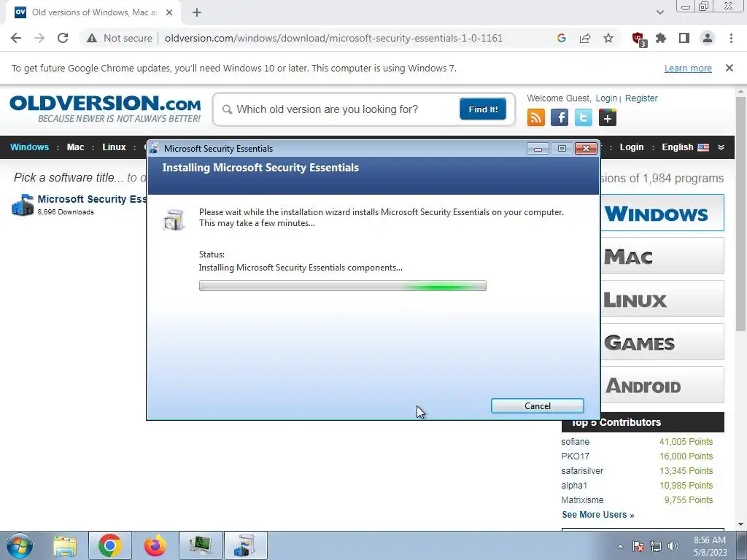Open Chrome three-dot menu

tap(731, 38)
